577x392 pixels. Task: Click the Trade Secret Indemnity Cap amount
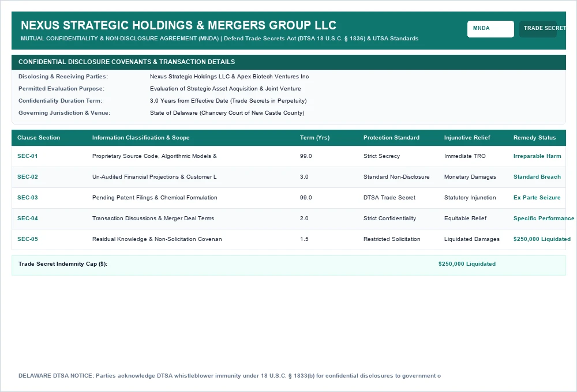point(467,264)
